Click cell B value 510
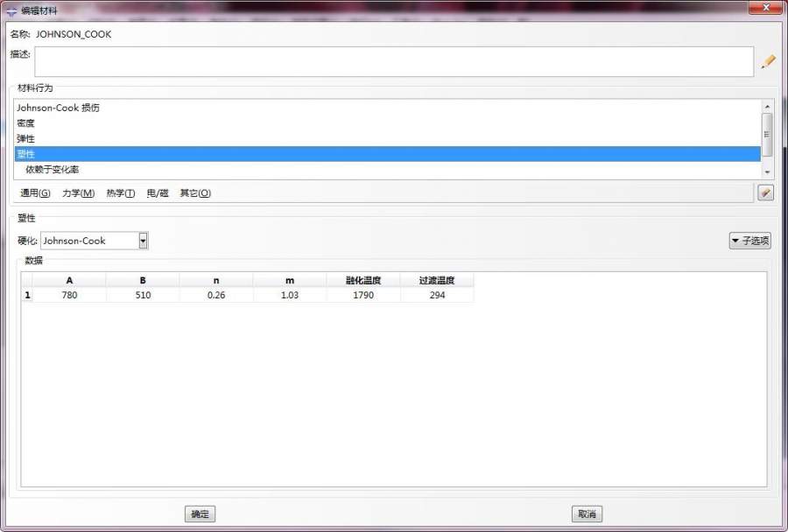The height and width of the screenshot is (532, 788). click(143, 295)
